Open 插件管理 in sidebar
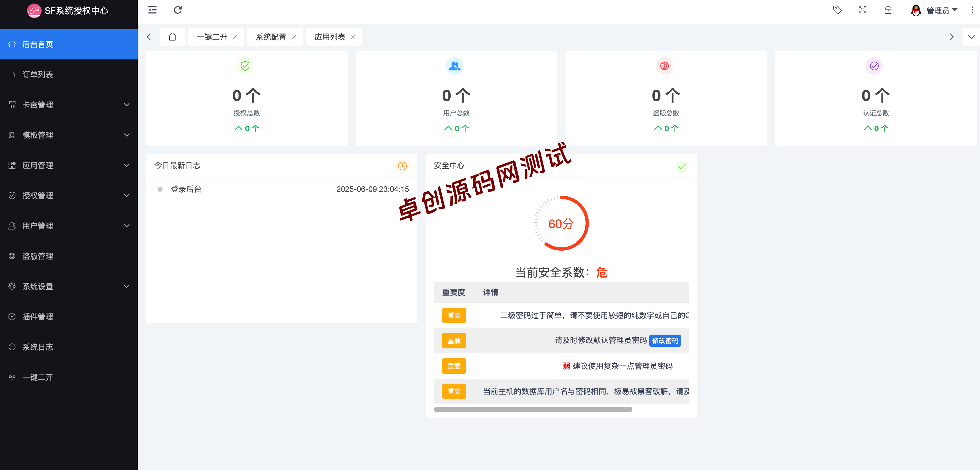Image resolution: width=980 pixels, height=470 pixels. 69,316
